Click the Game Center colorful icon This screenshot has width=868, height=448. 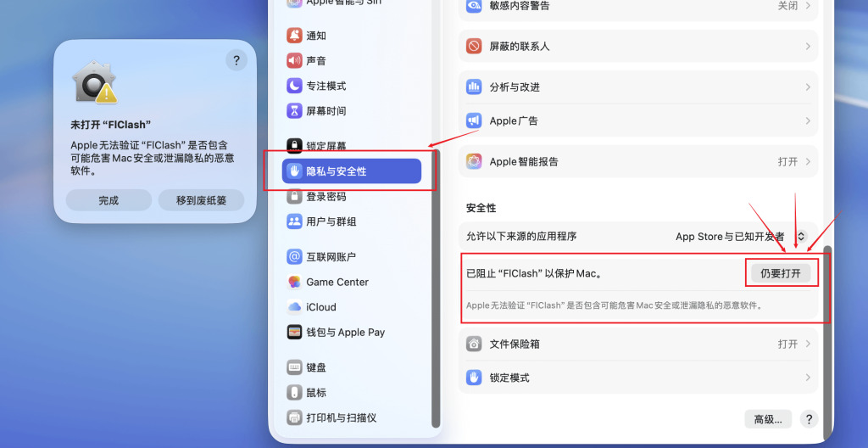[x=294, y=282]
